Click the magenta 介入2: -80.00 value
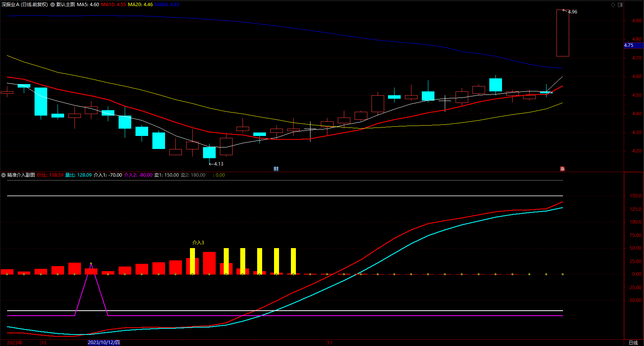644x346 pixels. (138, 175)
